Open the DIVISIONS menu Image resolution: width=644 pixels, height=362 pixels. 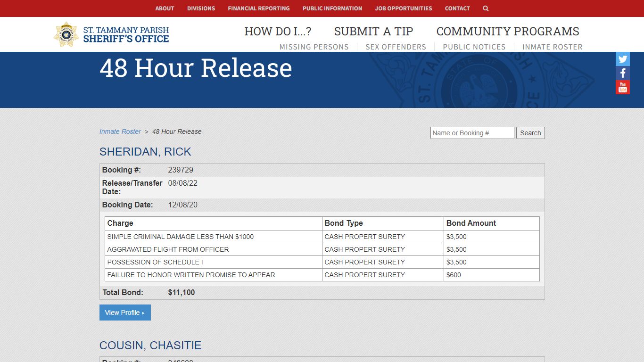[x=201, y=8]
